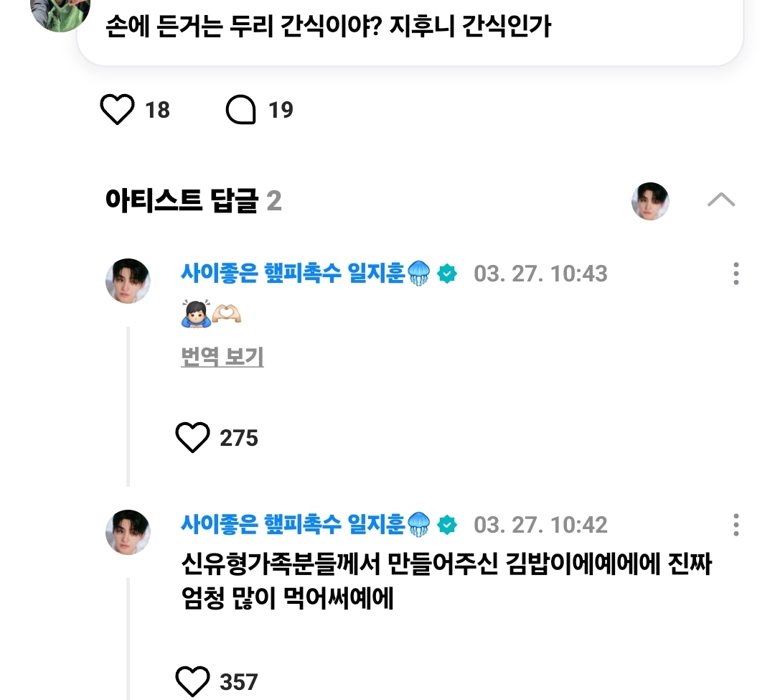Click the verified badge on the 10:43 reply
Image resolution: width=775 pixels, height=700 pixels.
click(447, 274)
